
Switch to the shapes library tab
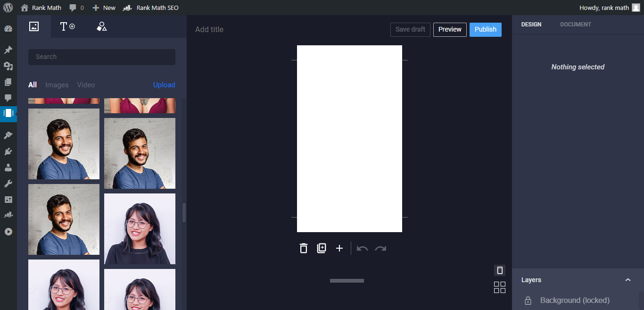[101, 26]
